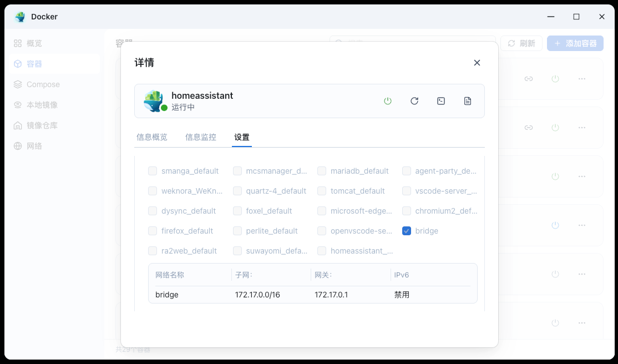Screen dimensions: 618x364
Task: Open 镜像仓库 image registry page
Action: pyautogui.click(x=41, y=125)
